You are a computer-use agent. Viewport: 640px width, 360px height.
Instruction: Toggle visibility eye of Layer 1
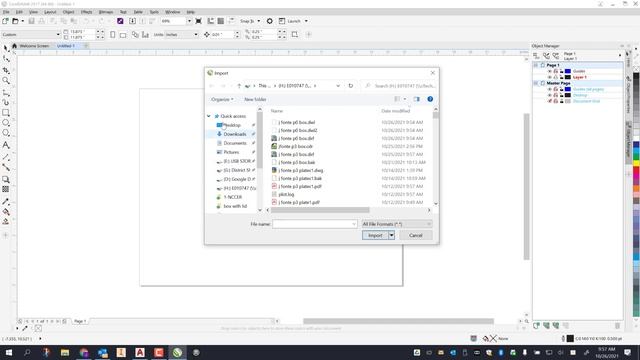550,77
